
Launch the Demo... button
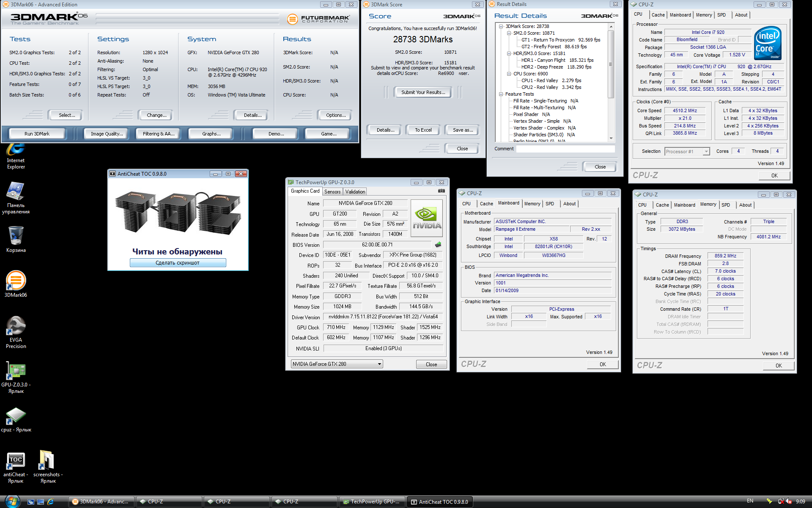click(x=276, y=134)
